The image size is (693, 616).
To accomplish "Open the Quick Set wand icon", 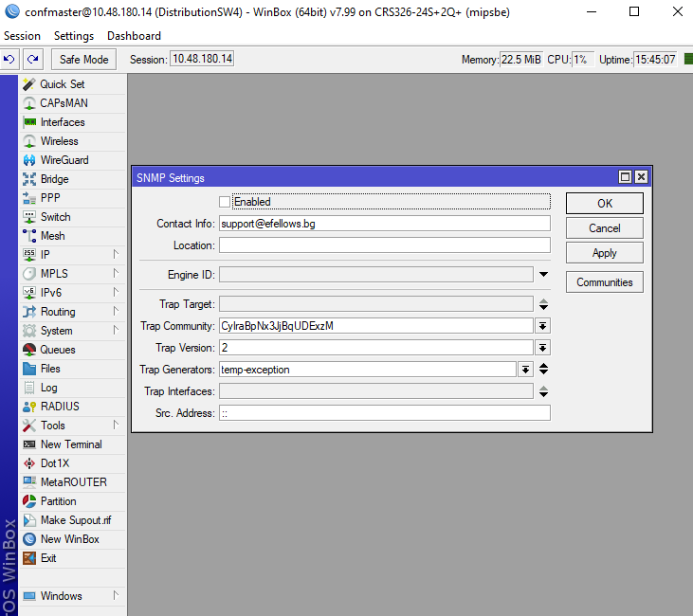I will pyautogui.click(x=29, y=84).
